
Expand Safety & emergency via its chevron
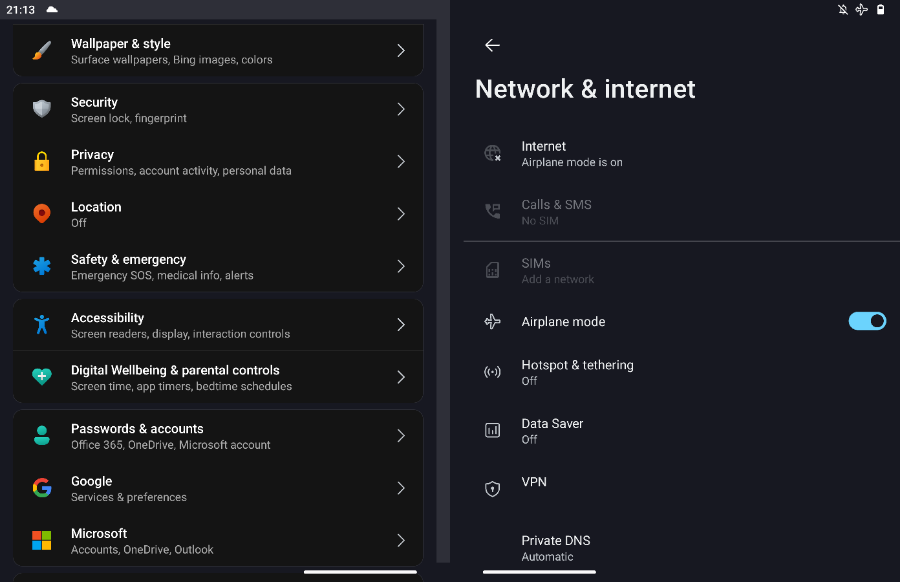click(x=401, y=266)
